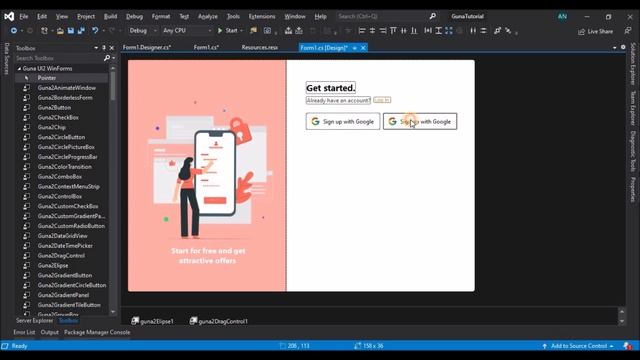Viewport: 640px width, 360px height.
Task: Click the Align Middles icon
Action: coord(404,31)
